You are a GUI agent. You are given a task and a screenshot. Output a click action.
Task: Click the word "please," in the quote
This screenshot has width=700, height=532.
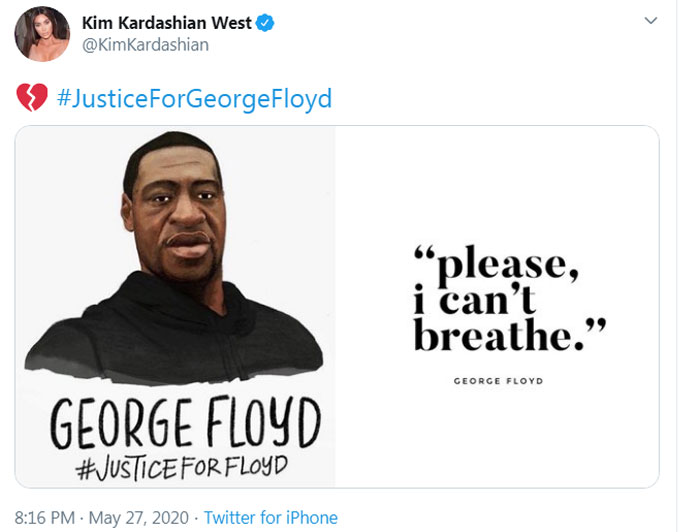(x=508, y=266)
